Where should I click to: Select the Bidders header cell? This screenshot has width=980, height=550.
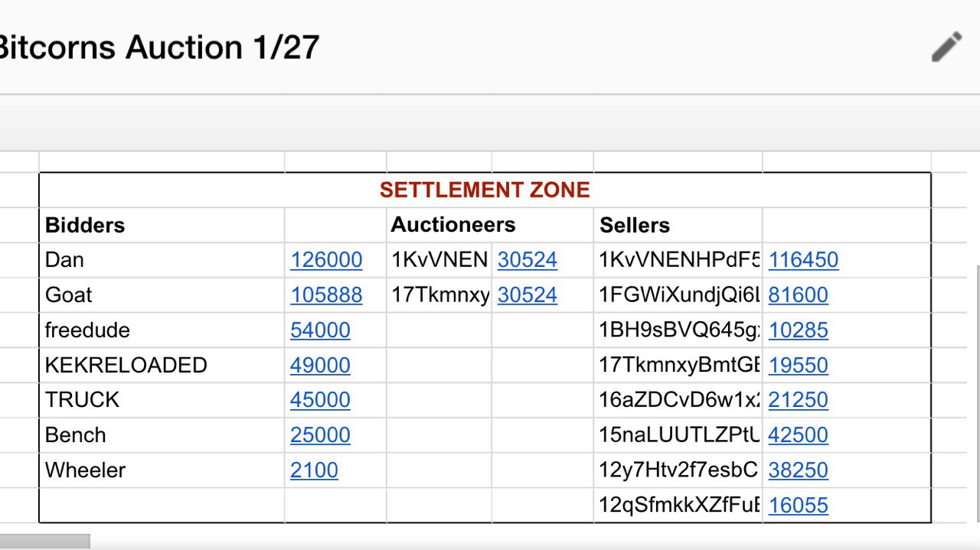pyautogui.click(x=162, y=225)
